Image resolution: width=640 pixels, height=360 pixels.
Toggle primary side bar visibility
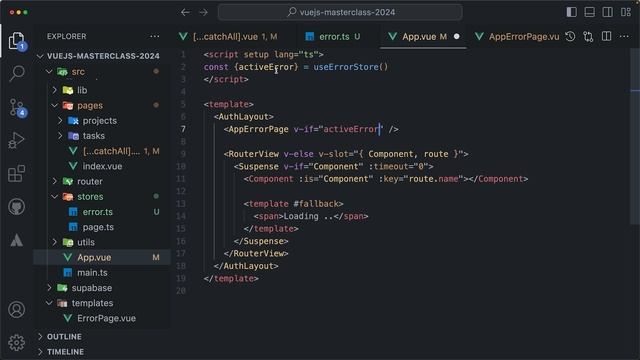point(571,12)
